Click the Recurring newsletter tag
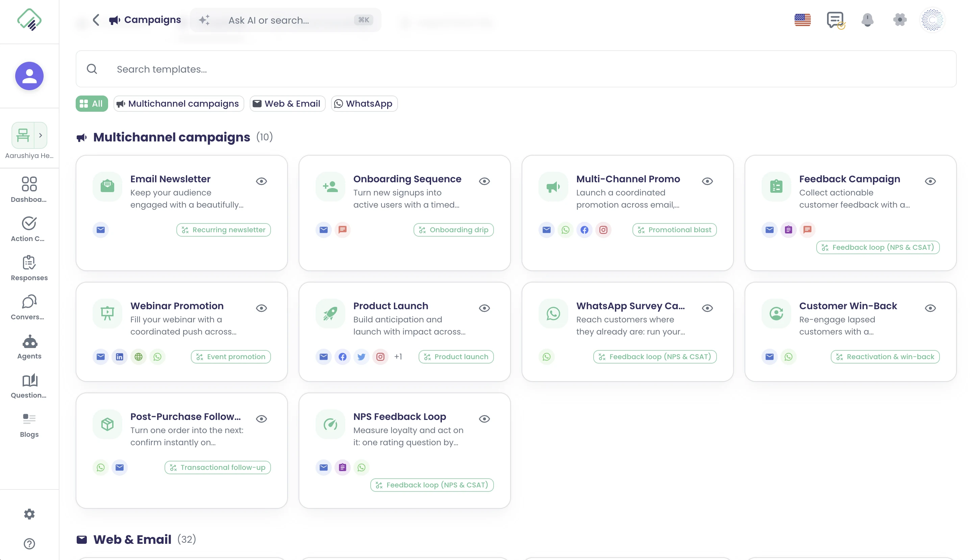The height and width of the screenshot is (560, 973). [224, 230]
